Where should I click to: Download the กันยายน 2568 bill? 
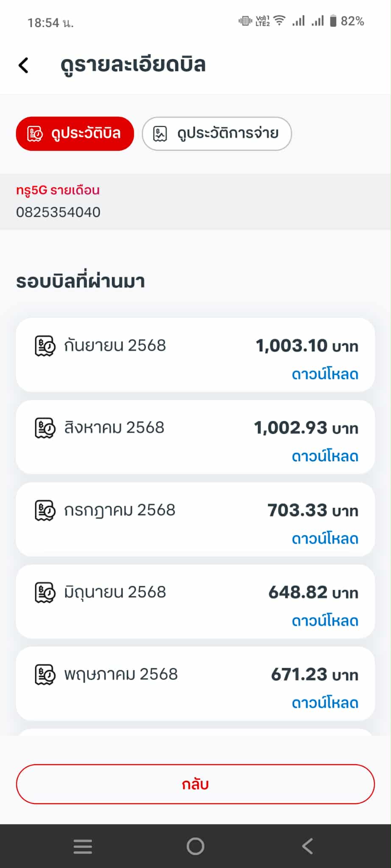point(325,374)
